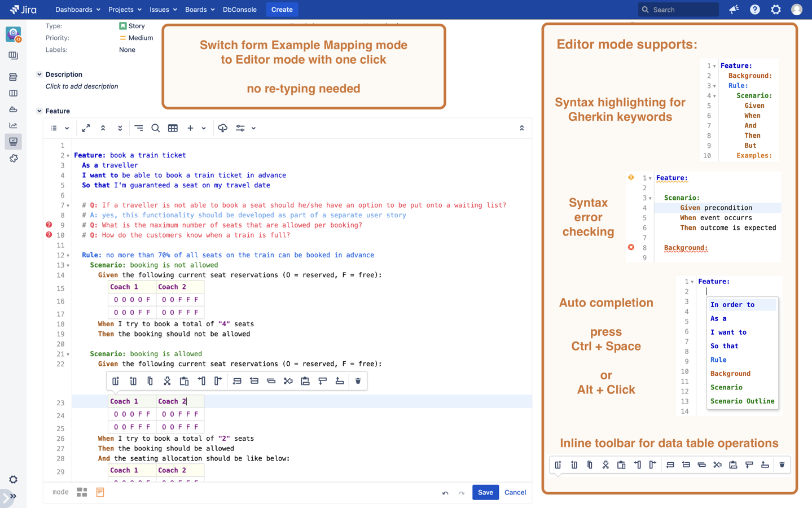Image resolution: width=812 pixels, height=508 pixels.
Task: Open the plus add dropdown arrow
Action: [204, 128]
